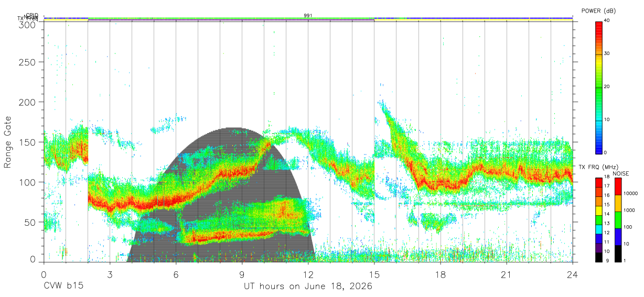Select the 24 tick on the UT hours axis
Screen dimensions: 644x297
pos(572,274)
